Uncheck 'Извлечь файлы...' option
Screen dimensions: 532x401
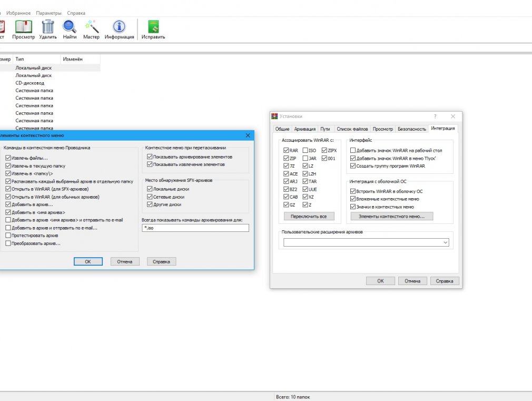8,158
